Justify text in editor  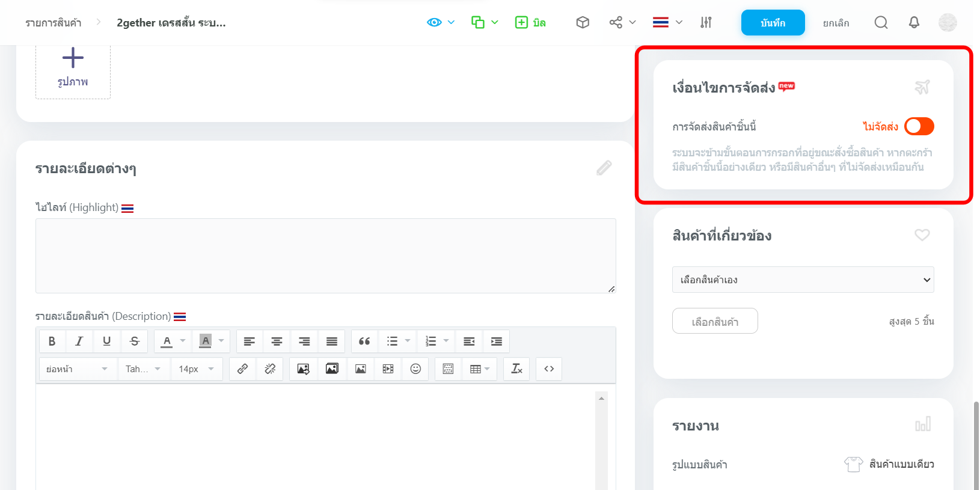pyautogui.click(x=332, y=341)
